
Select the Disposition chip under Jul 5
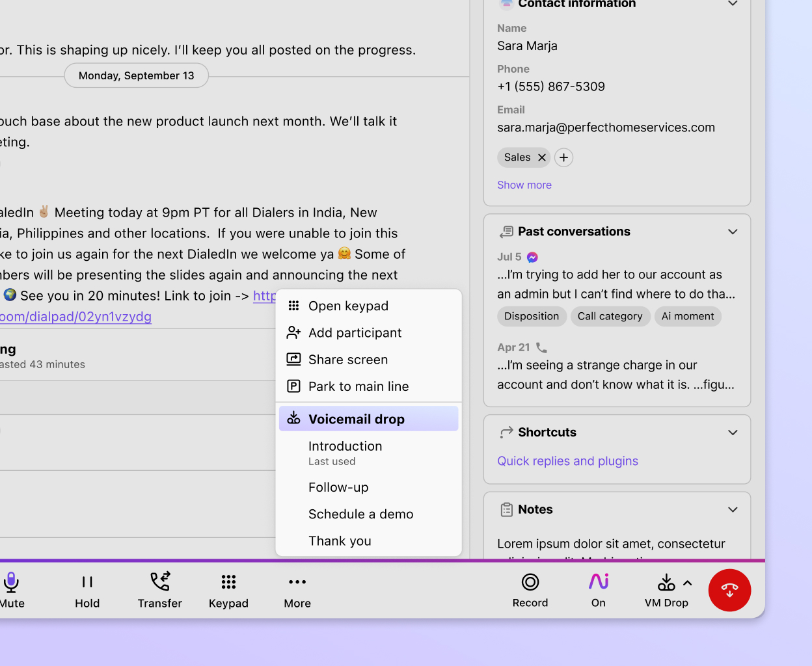(x=532, y=316)
